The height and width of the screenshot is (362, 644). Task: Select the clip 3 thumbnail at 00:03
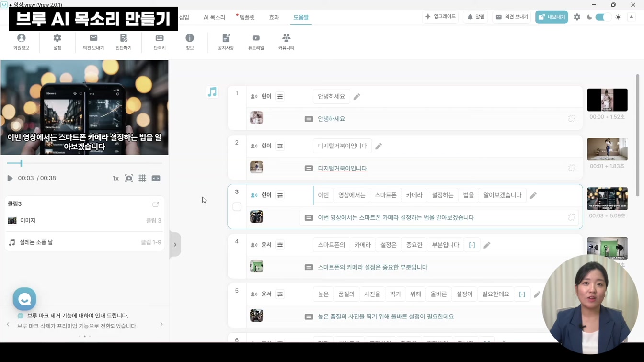pyautogui.click(x=607, y=199)
